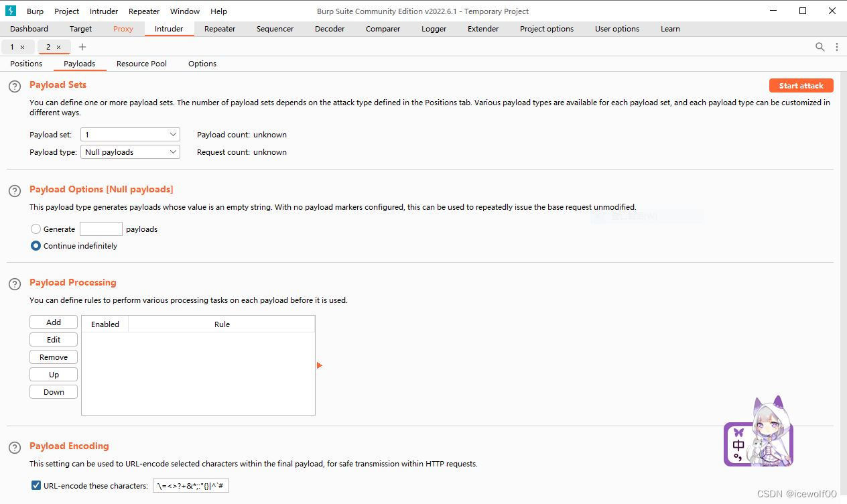Viewport: 847px width, 504px height.
Task: Click the Enabled column header
Action: pyautogui.click(x=105, y=324)
